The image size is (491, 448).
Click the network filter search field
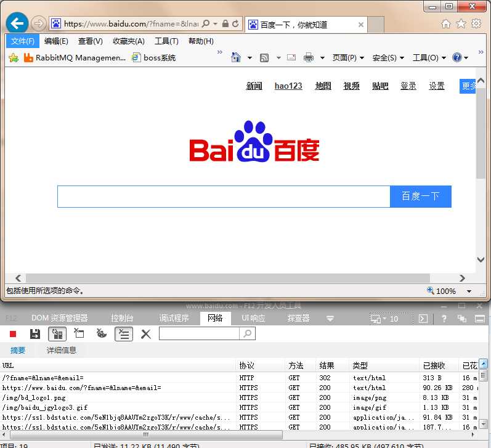click(199, 333)
